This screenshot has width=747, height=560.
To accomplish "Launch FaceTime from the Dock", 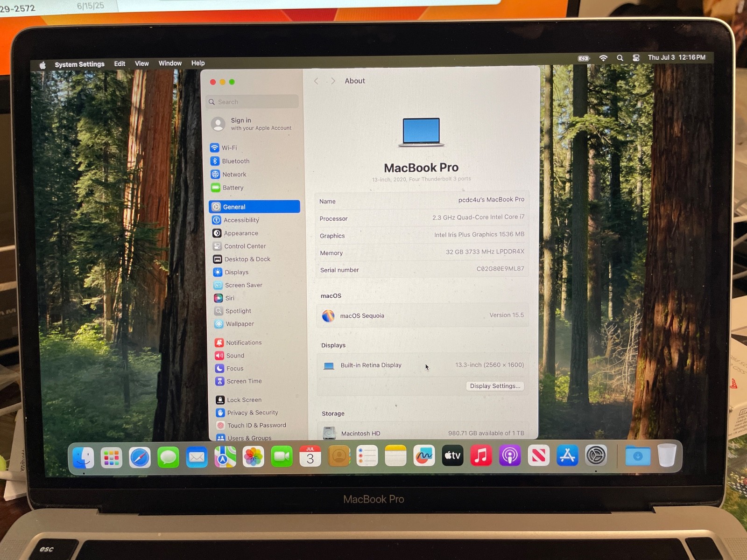I will 282,456.
